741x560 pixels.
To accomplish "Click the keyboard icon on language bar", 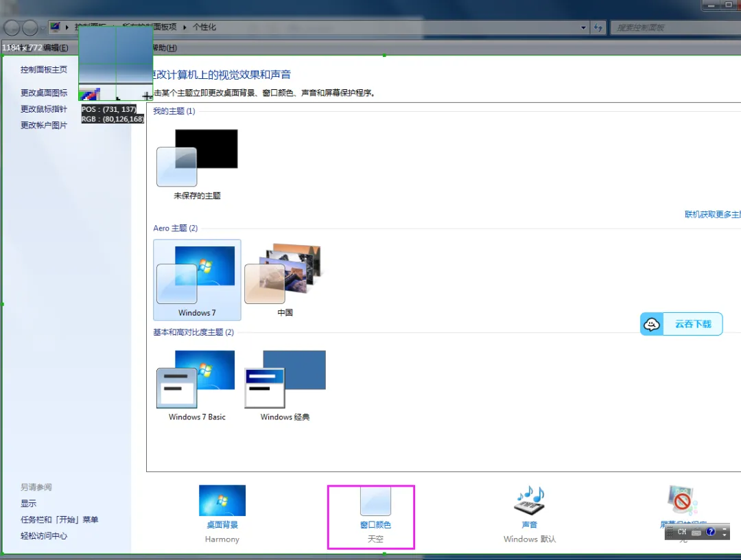I will pyautogui.click(x=696, y=532).
